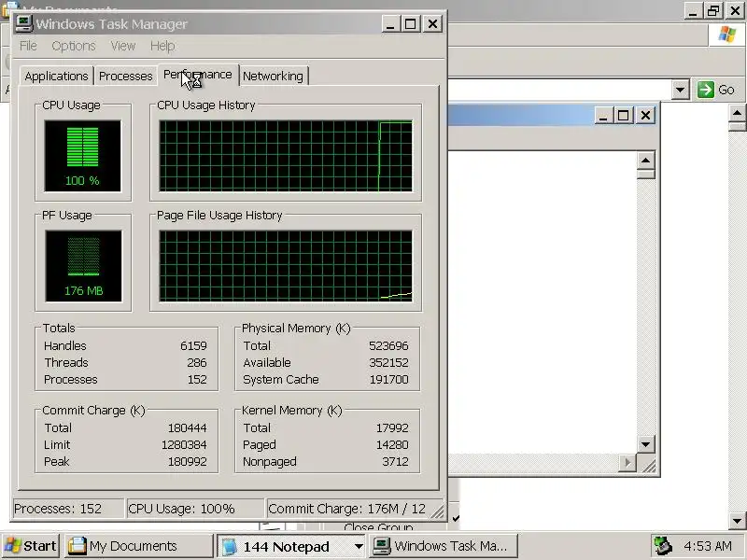747x560 pixels.
Task: Open the address bar dropdown in My Documents
Action: click(x=681, y=90)
